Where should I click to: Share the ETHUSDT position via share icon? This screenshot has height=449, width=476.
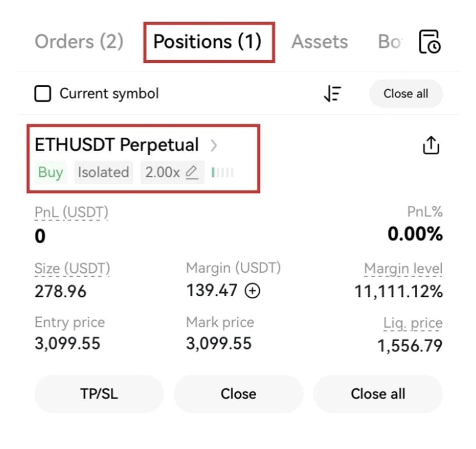point(431,145)
